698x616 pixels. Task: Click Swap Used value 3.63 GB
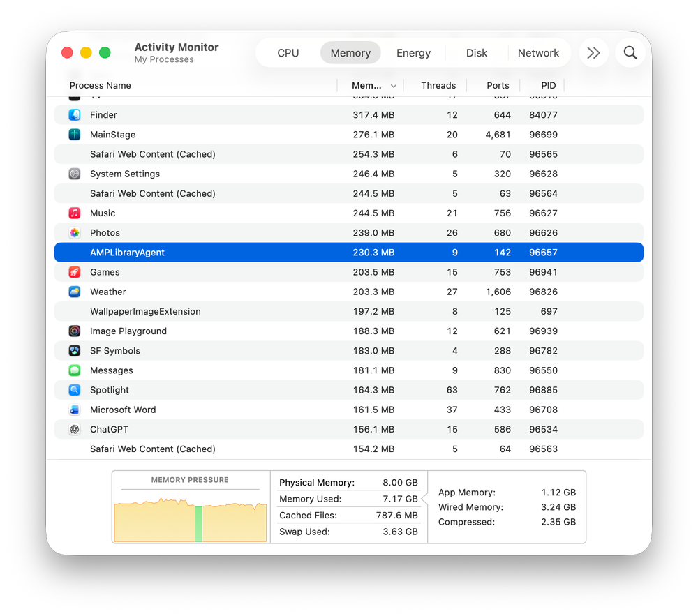click(x=400, y=532)
